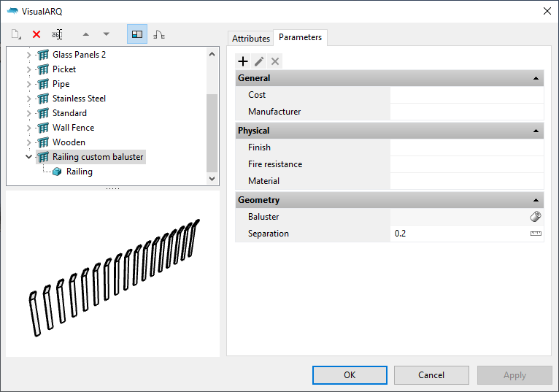Screen dimensions: 559x392
Task: Click the Manufacturer value field
Action: point(466,112)
